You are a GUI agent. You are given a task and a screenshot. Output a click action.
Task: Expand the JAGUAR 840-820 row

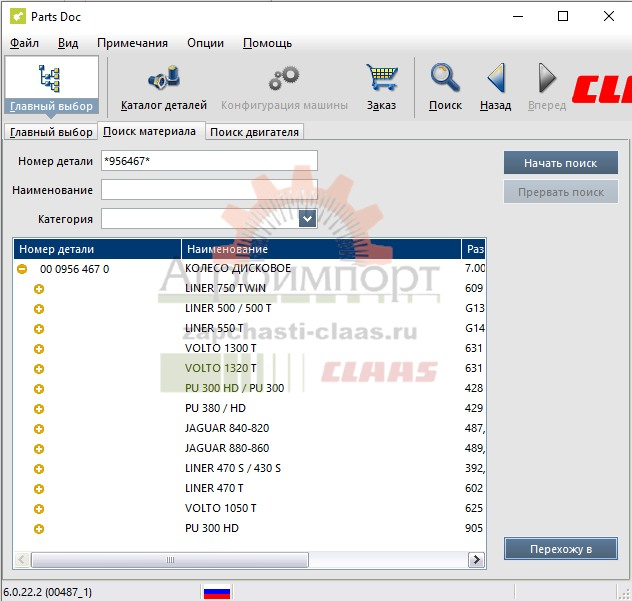click(39, 429)
